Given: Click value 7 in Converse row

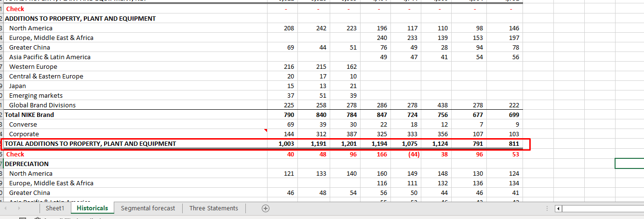Looking at the screenshot, I should (481, 124).
